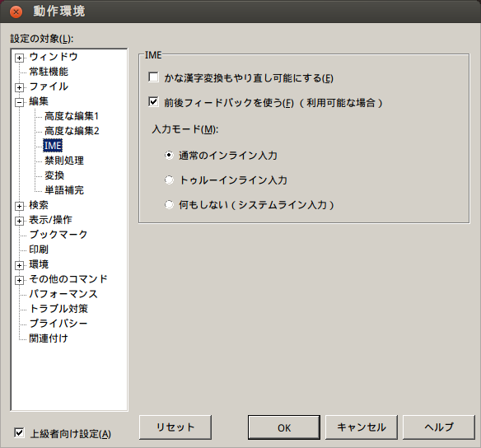This screenshot has height=448, width=481.
Task: Confirm settings with OK button
Action: tap(284, 427)
